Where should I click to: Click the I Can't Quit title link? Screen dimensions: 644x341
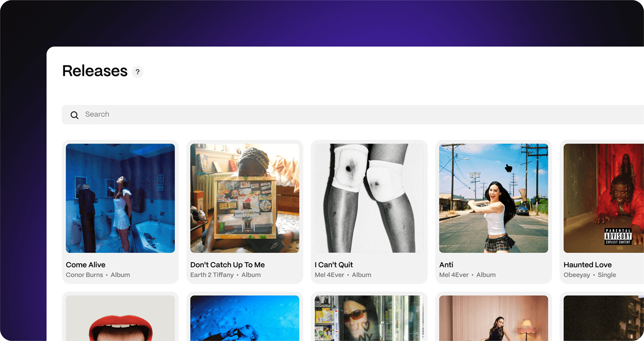[334, 265]
